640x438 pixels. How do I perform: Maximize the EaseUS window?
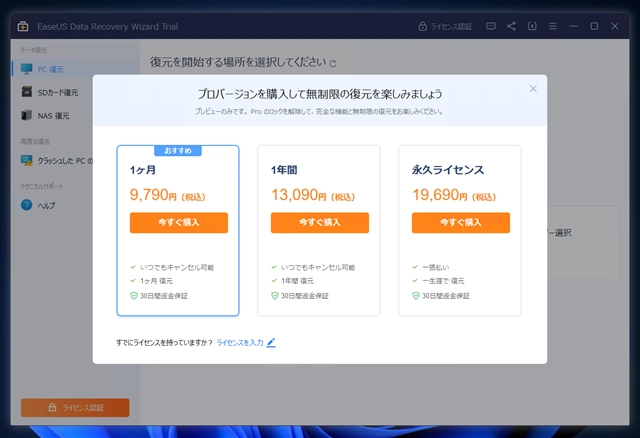[x=594, y=27]
